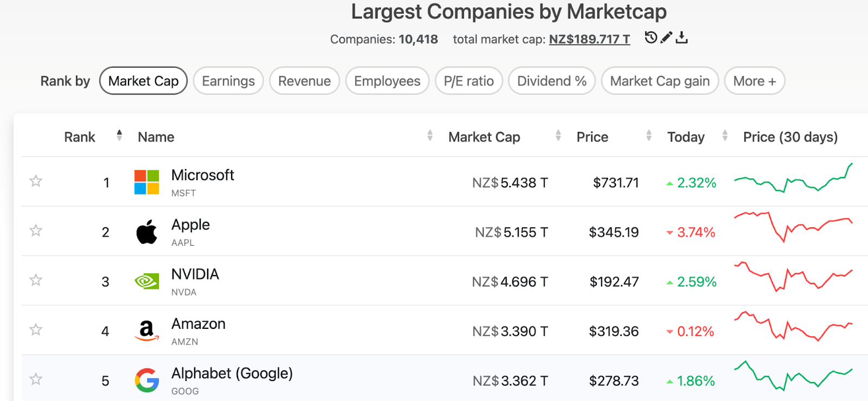Click the NZ$4.696 T market cap
The image size is (868, 401).
(x=510, y=282)
